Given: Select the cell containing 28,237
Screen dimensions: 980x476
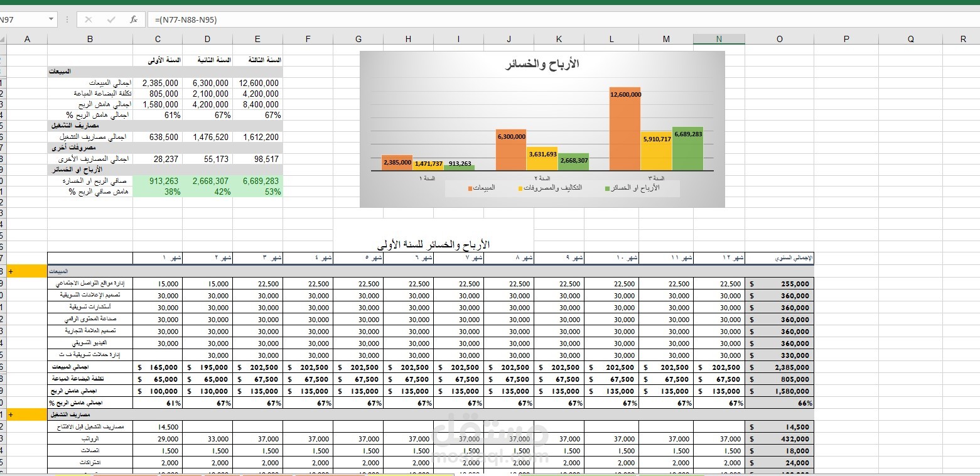Looking at the screenshot, I should pos(158,159).
